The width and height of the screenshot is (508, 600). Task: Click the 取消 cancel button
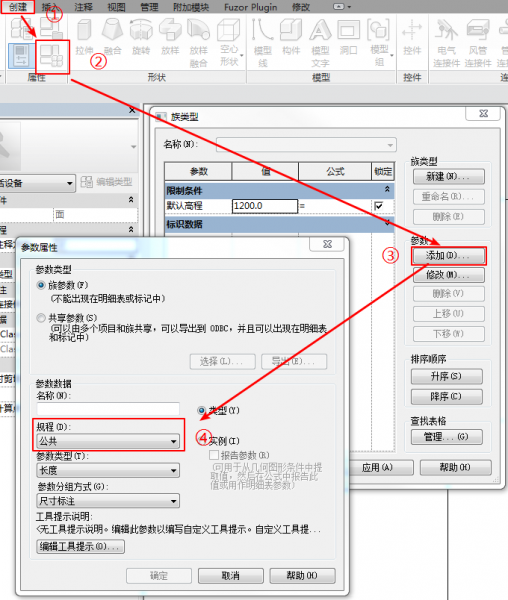click(x=231, y=575)
